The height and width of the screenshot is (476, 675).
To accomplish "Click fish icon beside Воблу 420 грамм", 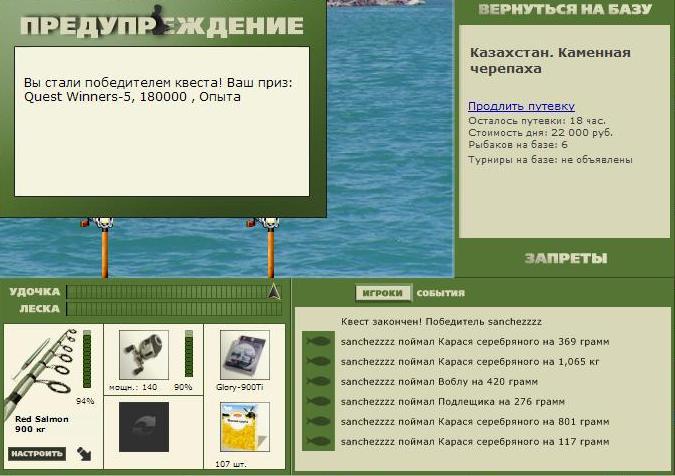I will pyautogui.click(x=318, y=381).
